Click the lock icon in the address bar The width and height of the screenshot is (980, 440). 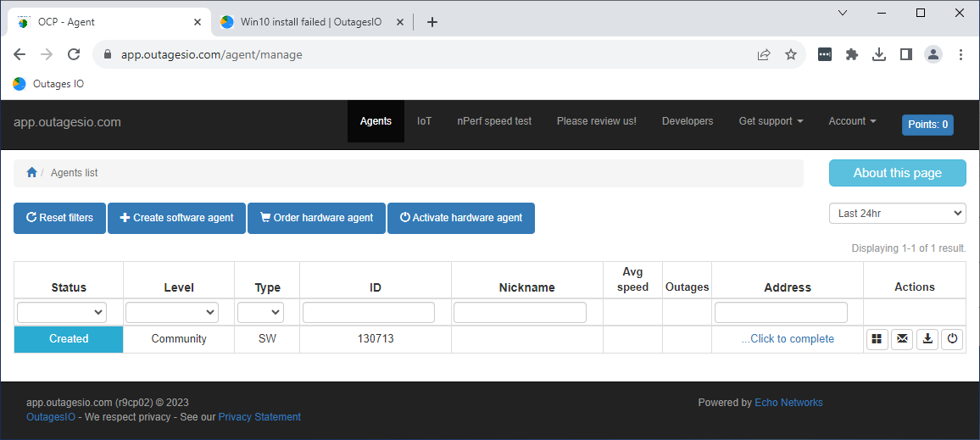[x=108, y=54]
